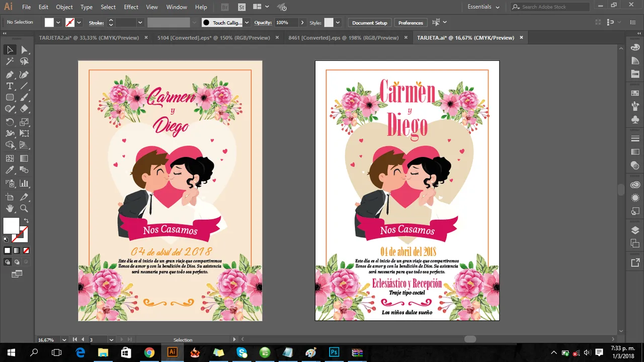Swap fill and stroke colors
Image resolution: width=644 pixels, height=362 pixels.
click(26, 220)
